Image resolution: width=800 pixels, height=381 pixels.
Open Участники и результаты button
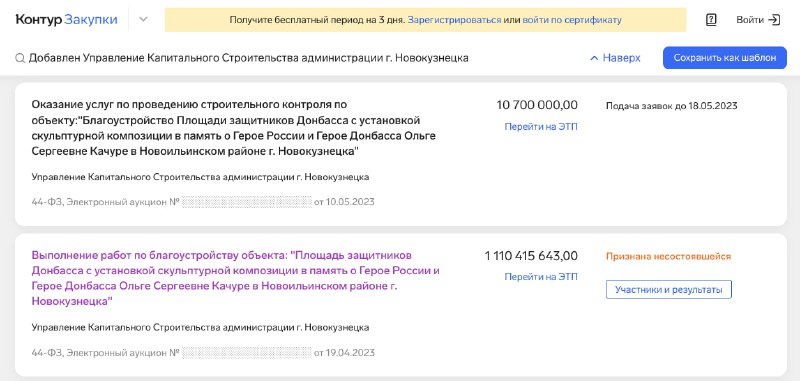tap(669, 290)
